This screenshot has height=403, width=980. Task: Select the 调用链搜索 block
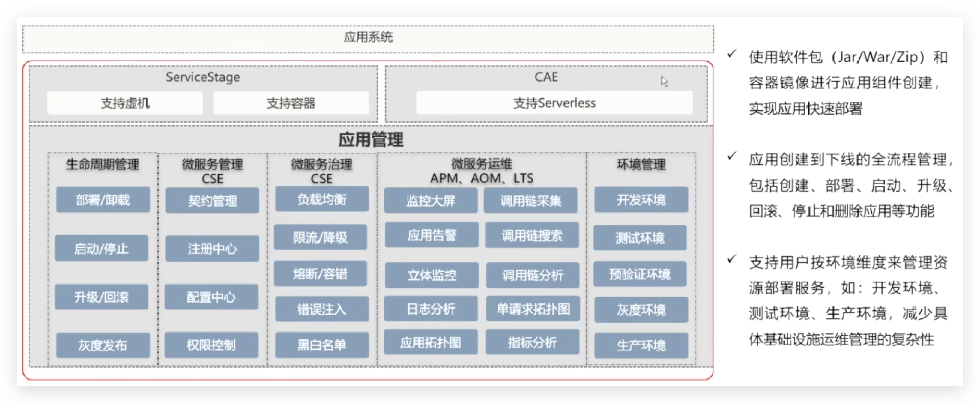[x=532, y=235]
